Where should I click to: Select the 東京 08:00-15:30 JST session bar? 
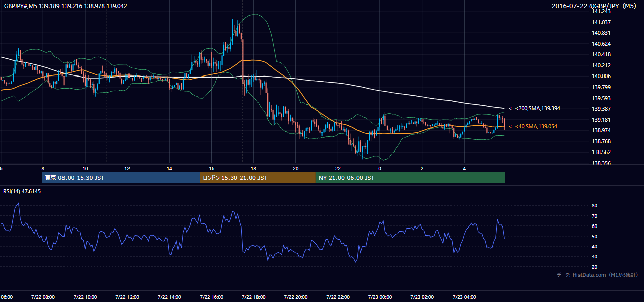[x=121, y=178]
